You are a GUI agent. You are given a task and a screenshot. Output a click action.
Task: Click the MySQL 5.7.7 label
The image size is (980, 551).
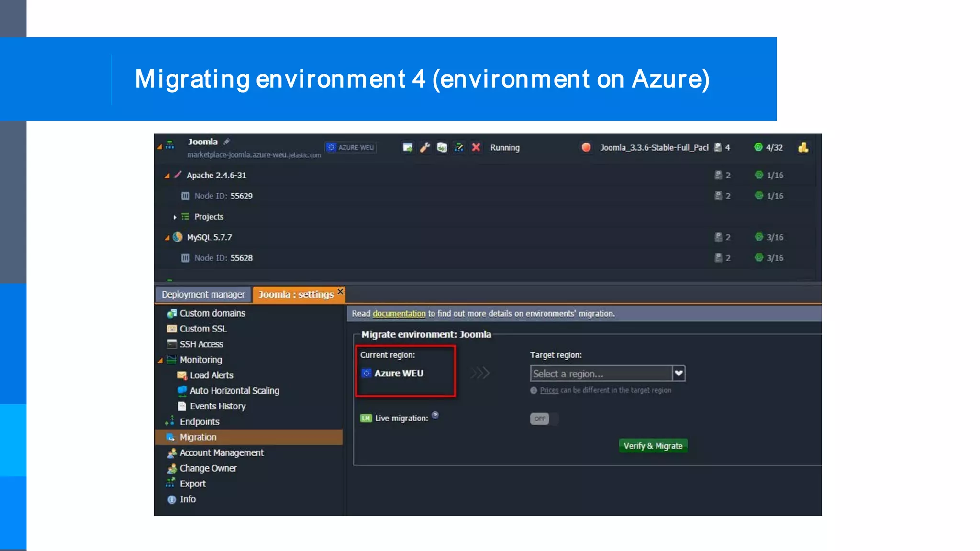click(x=209, y=237)
